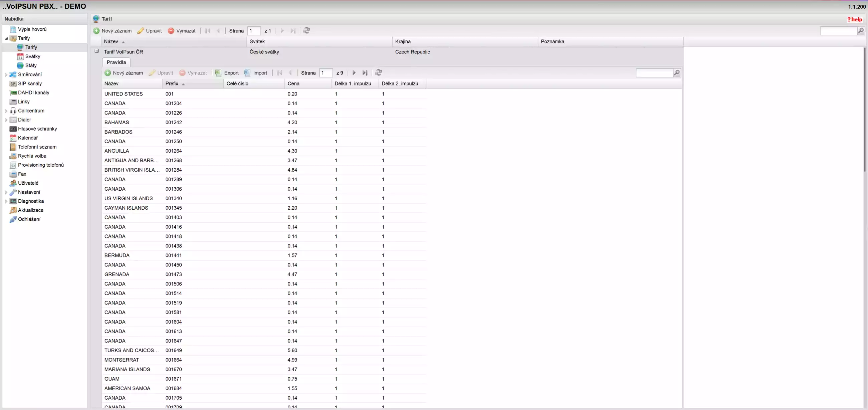Click Upravit in top Tarif toolbar

click(x=150, y=31)
